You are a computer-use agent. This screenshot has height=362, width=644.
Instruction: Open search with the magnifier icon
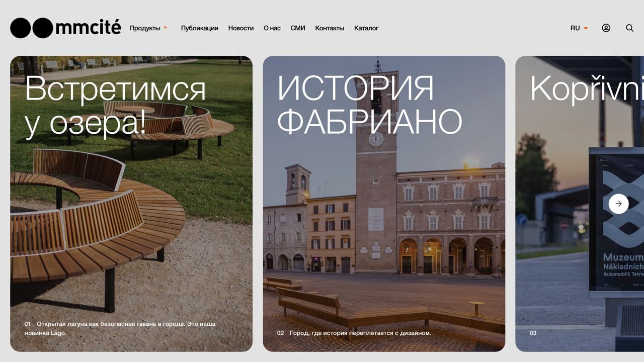click(x=629, y=28)
